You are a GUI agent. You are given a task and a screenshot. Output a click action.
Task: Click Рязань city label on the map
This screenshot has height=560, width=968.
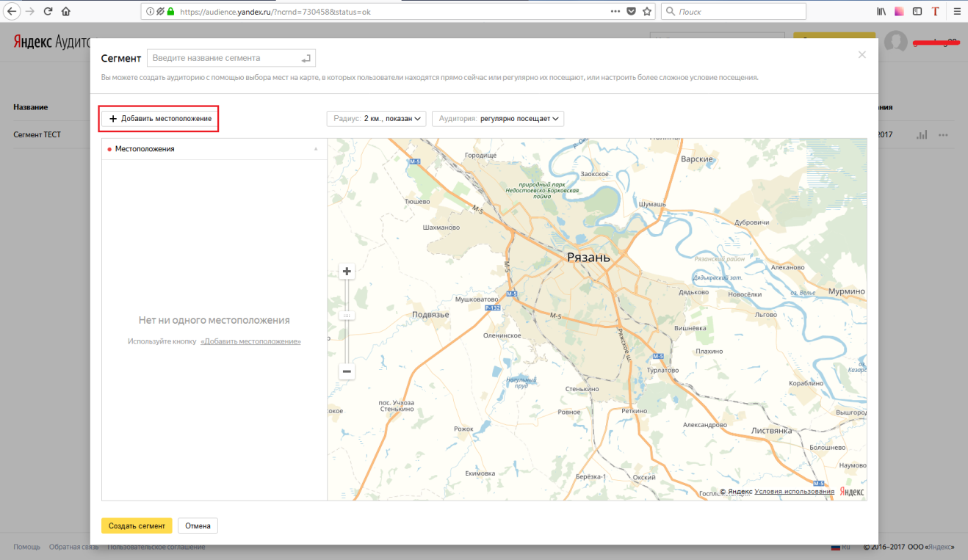588,257
